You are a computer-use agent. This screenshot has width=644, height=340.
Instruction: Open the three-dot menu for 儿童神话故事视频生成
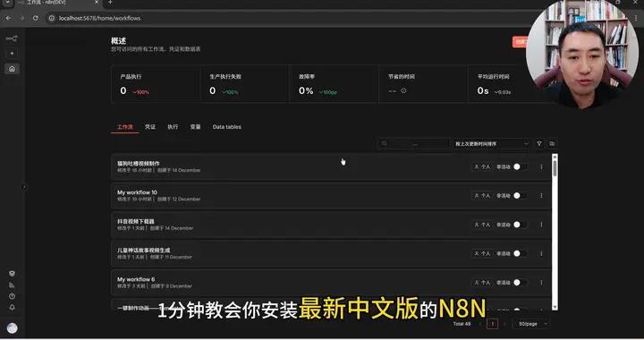pos(541,253)
